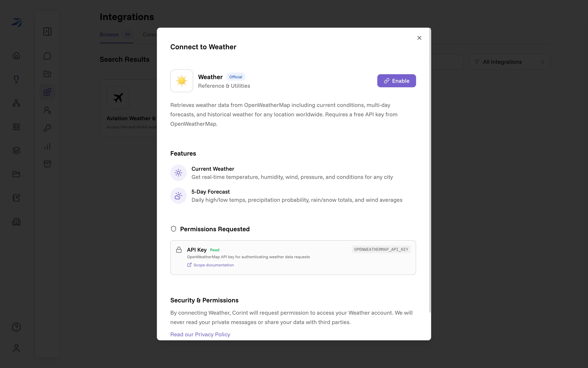588x368 pixels.
Task: Open the org-chart network icon in sidebar
Action: 16,103
